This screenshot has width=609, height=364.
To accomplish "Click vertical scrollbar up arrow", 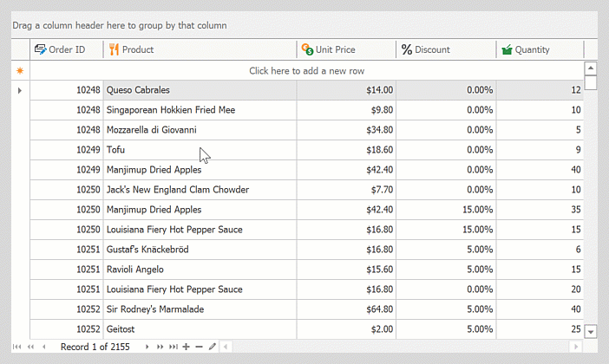I will 591,68.
